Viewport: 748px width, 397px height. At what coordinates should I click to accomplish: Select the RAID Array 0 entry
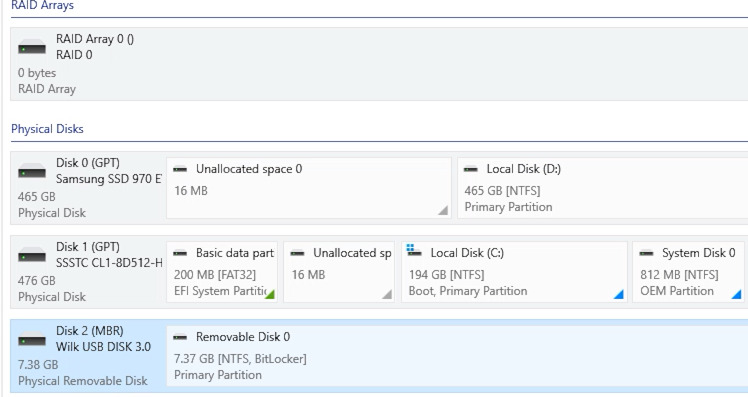379,64
